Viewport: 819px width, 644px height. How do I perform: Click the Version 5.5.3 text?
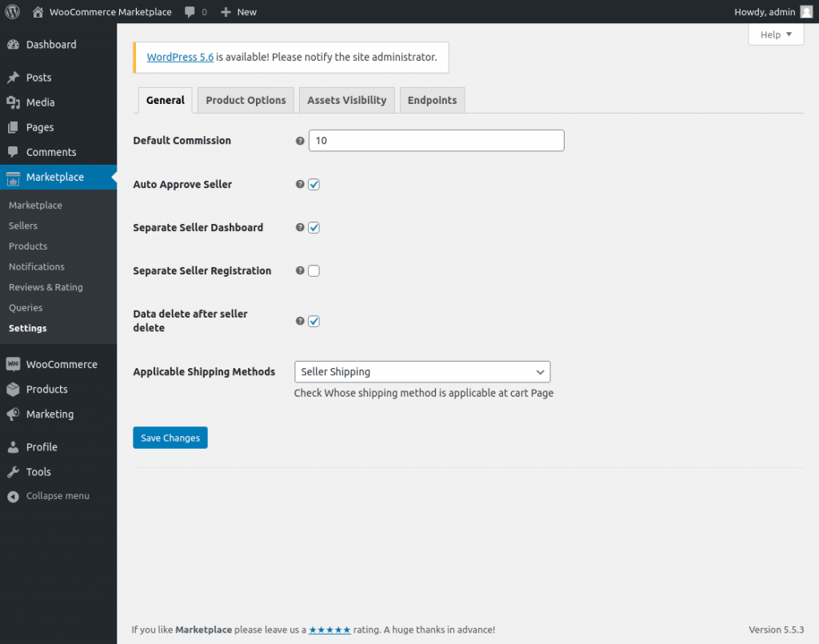click(x=776, y=630)
